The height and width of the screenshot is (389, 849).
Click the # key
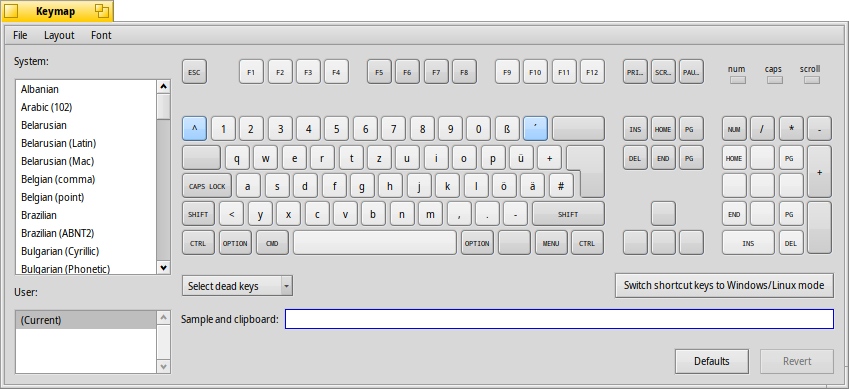(x=561, y=186)
